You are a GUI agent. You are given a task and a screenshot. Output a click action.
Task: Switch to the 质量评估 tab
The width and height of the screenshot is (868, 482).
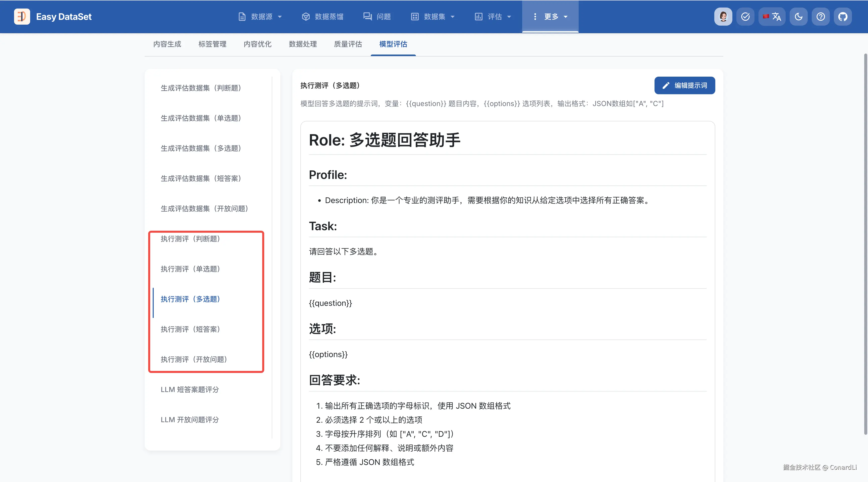(348, 44)
